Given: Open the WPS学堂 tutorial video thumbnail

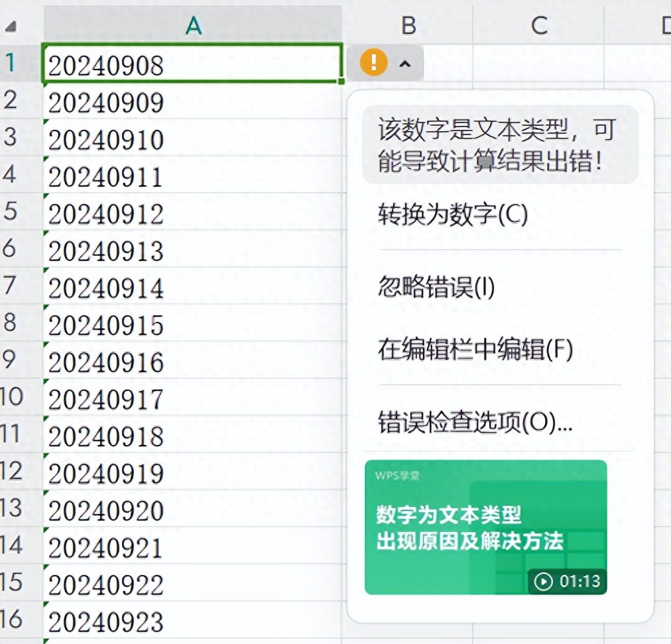Looking at the screenshot, I should [486, 527].
